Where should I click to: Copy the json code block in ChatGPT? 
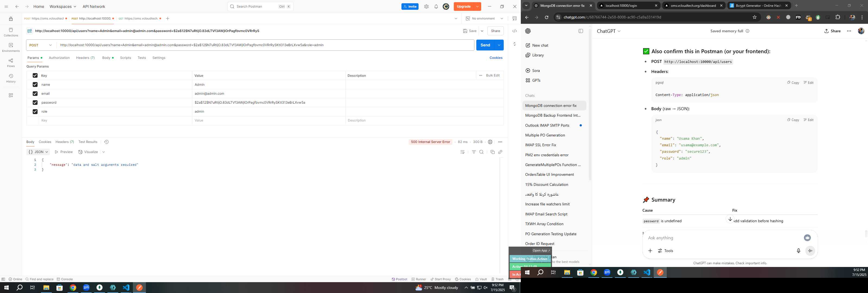[x=793, y=120]
